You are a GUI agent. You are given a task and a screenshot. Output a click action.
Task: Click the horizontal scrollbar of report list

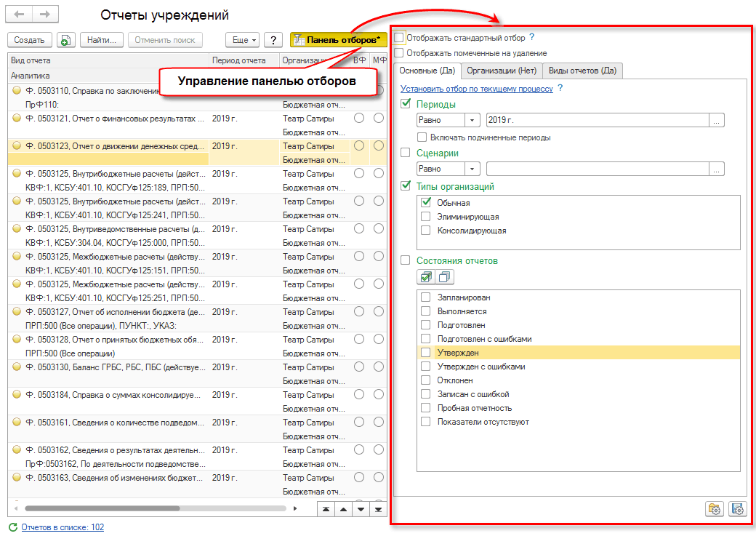102,509
